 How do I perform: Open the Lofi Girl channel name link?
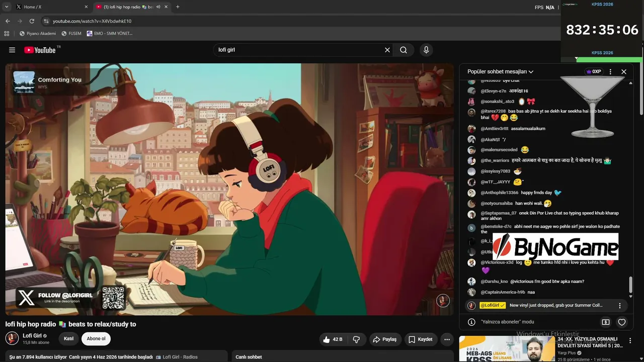32,335
